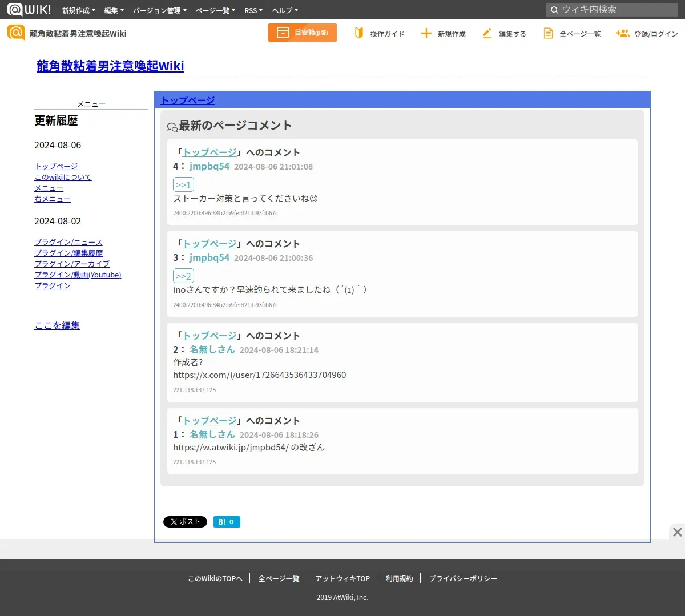This screenshot has width=685, height=616.
Task: Expand the RSS dropdown menu
Action: [253, 10]
